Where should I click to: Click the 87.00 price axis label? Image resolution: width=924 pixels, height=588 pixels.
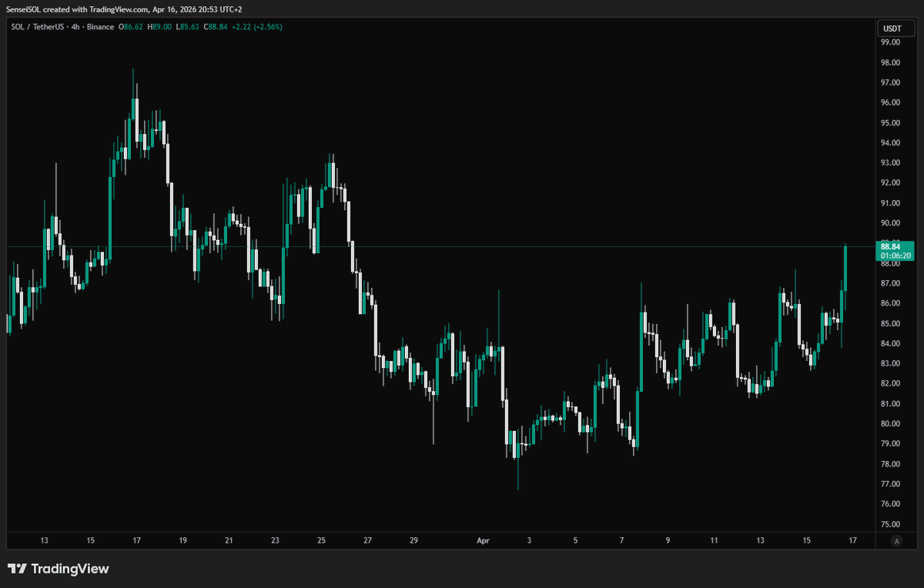[891, 283]
